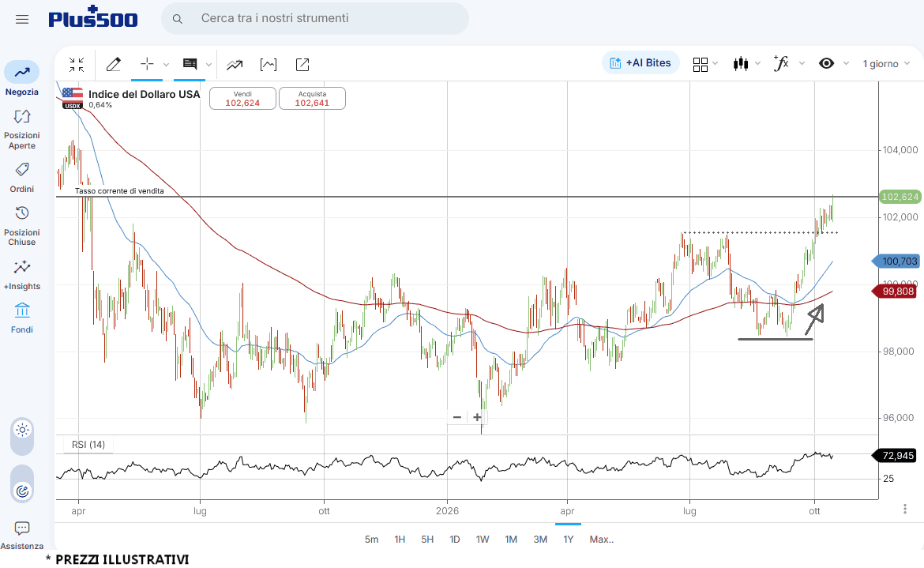This screenshot has width=924, height=568.
Task: Open Posizioni Chiuse in sidebar
Action: tap(22, 226)
